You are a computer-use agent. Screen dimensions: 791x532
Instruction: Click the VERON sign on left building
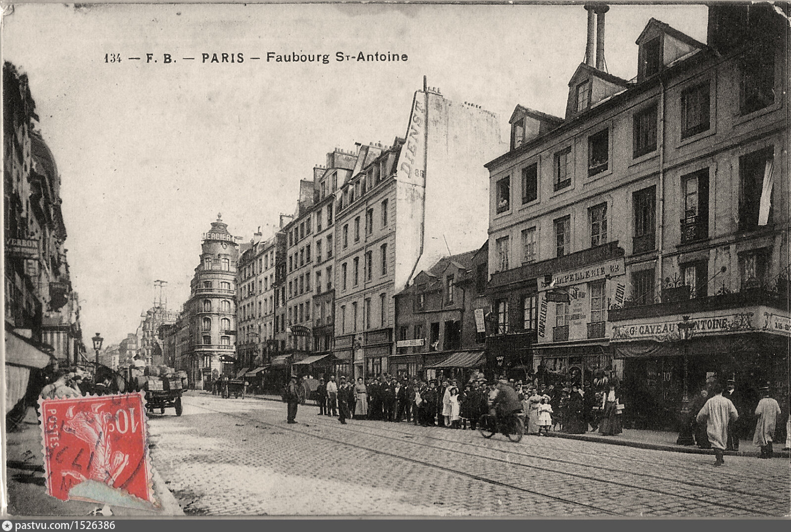(22, 244)
